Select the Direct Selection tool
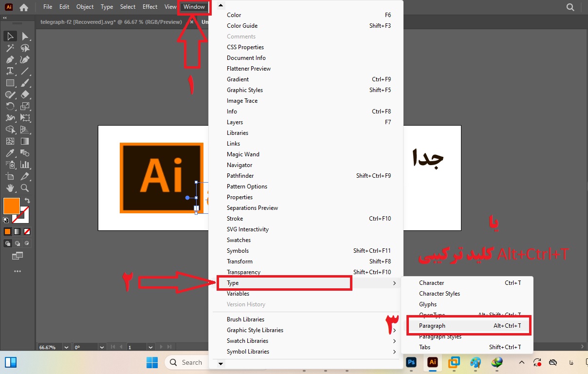 click(x=25, y=36)
